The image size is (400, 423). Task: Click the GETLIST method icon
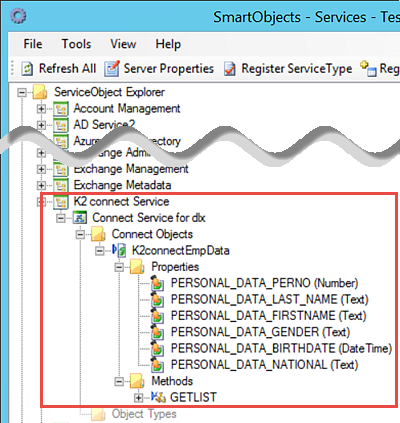tap(158, 397)
